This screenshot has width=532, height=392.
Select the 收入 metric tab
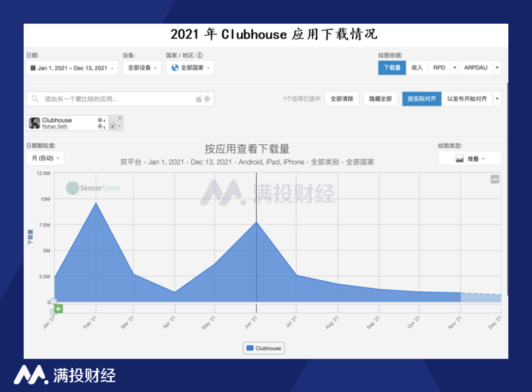pyautogui.click(x=417, y=68)
